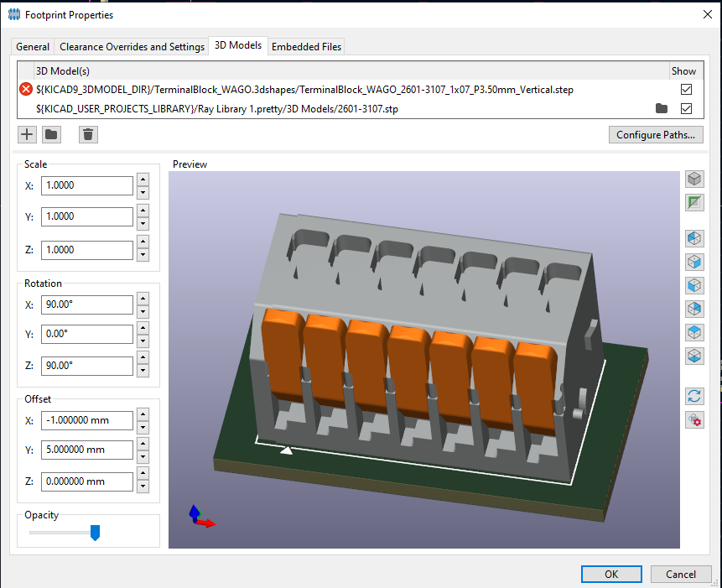The image size is (722, 588).
Task: Uncheck Show for the WAGO .step model
Action: 687,89
